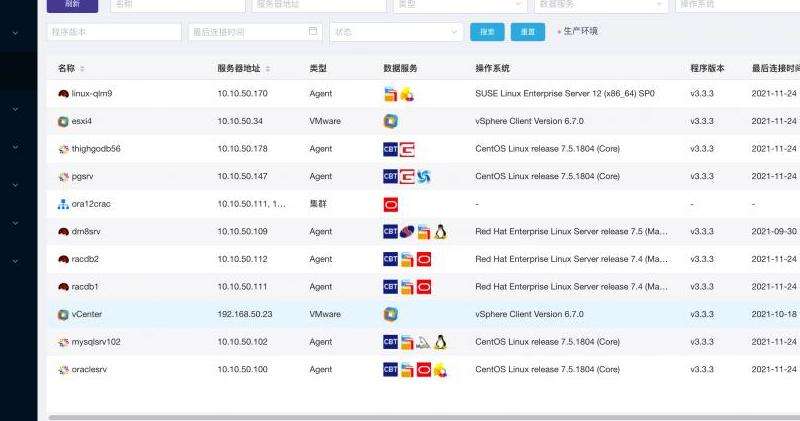Select the oraclesrv host name
Viewport: 800px width, 421px height.
(89, 369)
